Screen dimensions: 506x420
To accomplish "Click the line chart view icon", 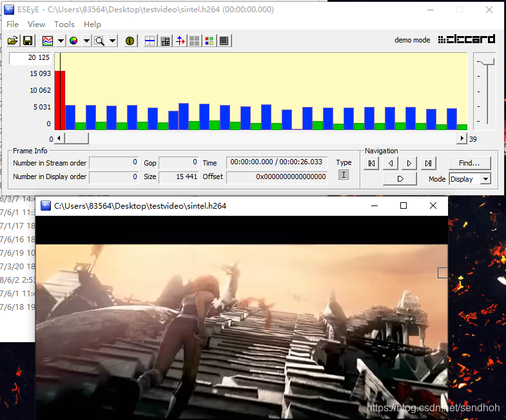I will tap(48, 41).
